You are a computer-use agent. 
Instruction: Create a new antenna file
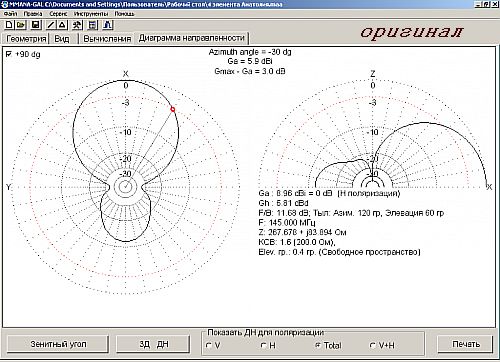click(9, 25)
